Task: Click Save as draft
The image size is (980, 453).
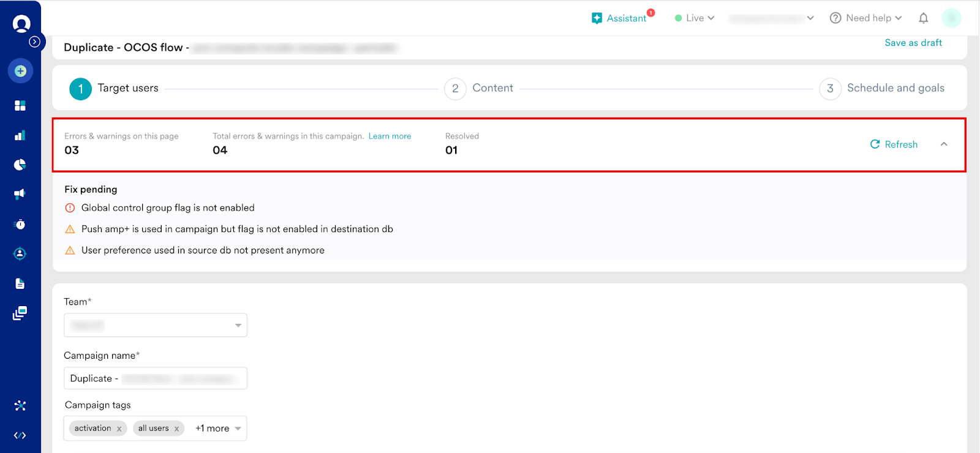Action: (x=913, y=43)
